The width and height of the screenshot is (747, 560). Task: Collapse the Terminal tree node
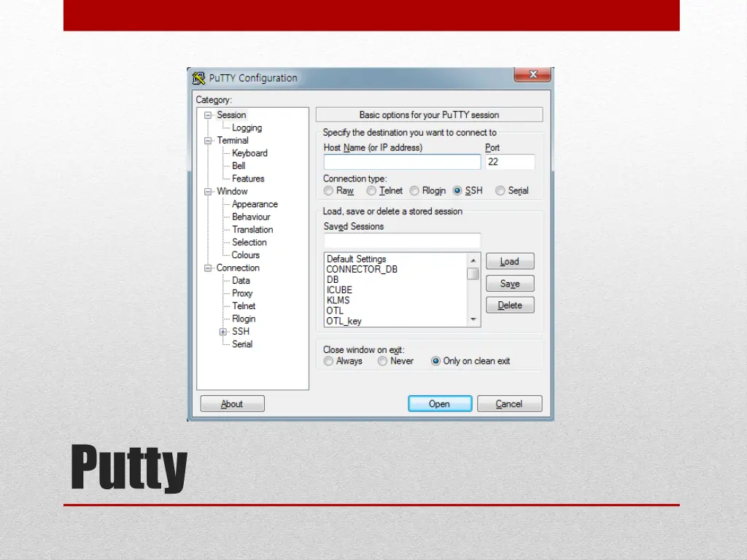pyautogui.click(x=208, y=141)
